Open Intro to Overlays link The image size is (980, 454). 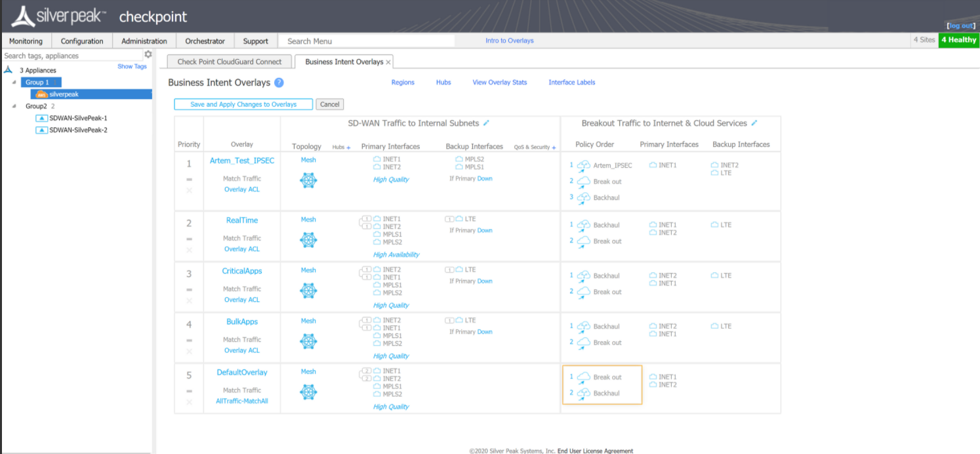click(510, 41)
